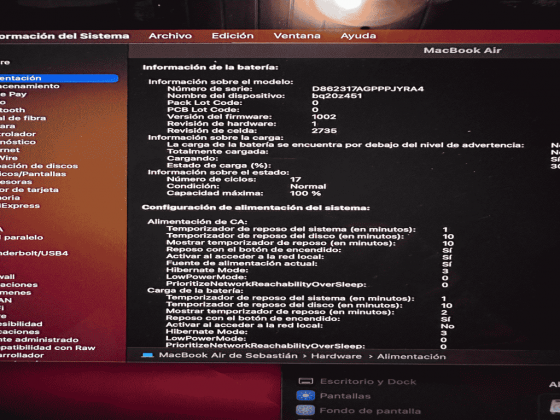Click the 'Pack Lot Code:' label
The width and height of the screenshot is (560, 420).
[205, 103]
